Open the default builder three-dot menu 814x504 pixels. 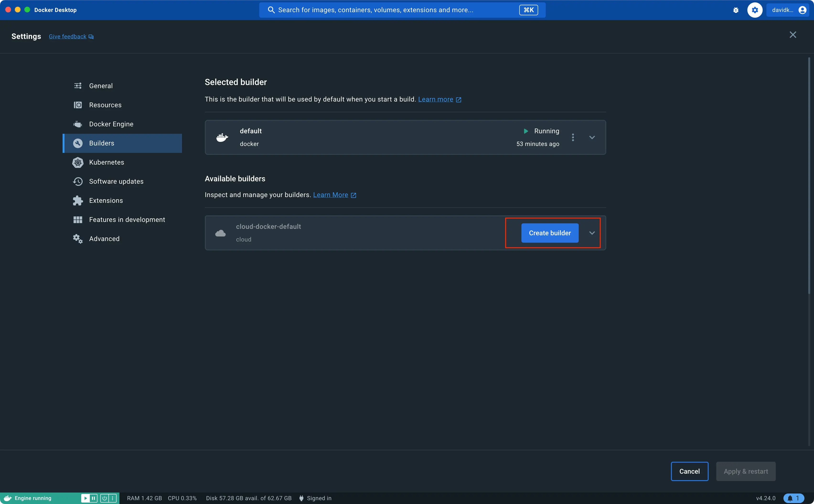point(573,137)
